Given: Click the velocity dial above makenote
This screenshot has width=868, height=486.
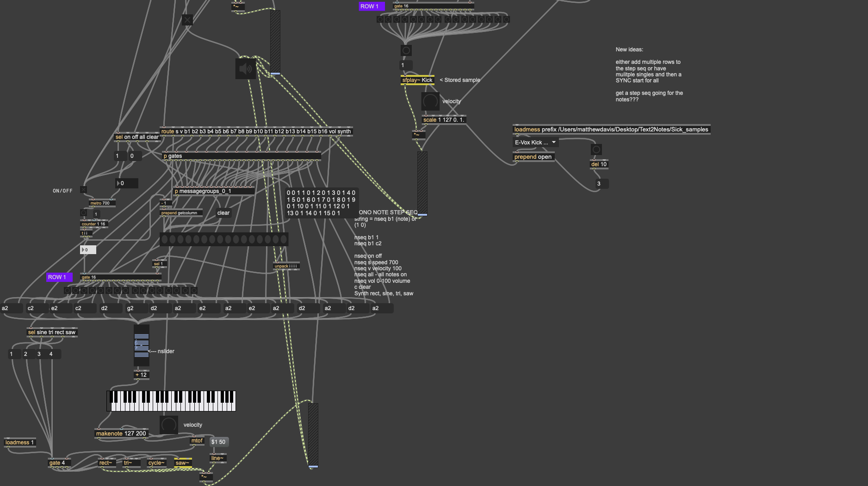Looking at the screenshot, I should tap(169, 425).
